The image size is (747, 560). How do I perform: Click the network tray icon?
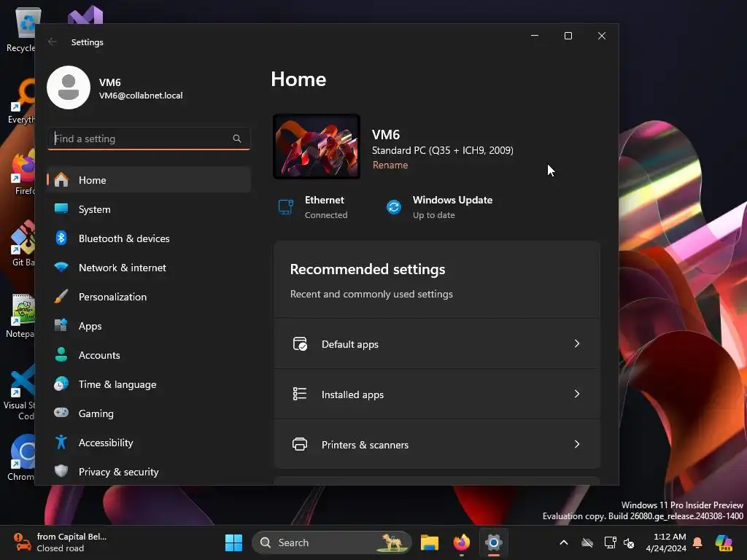pyautogui.click(x=611, y=542)
